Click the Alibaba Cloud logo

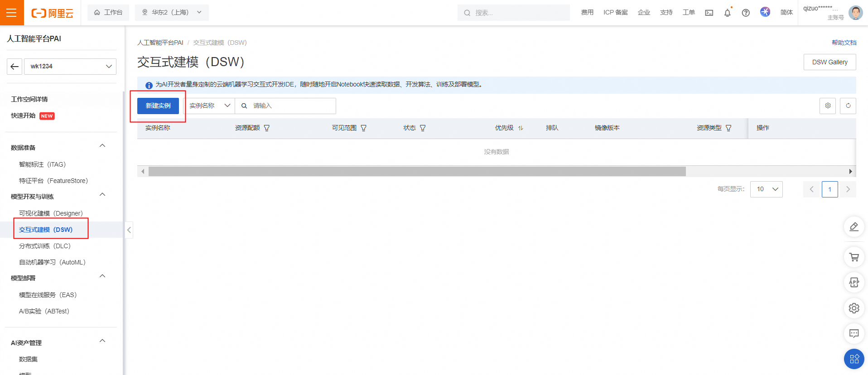(x=52, y=13)
